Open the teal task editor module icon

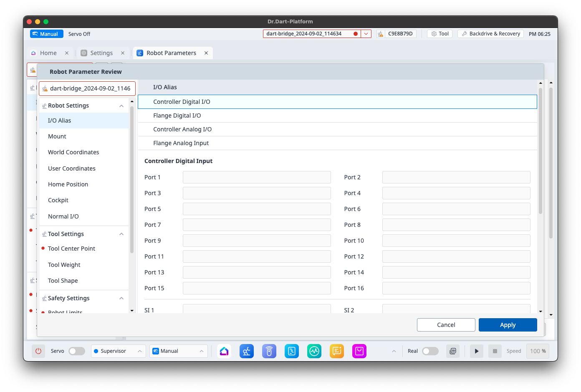pos(292,351)
